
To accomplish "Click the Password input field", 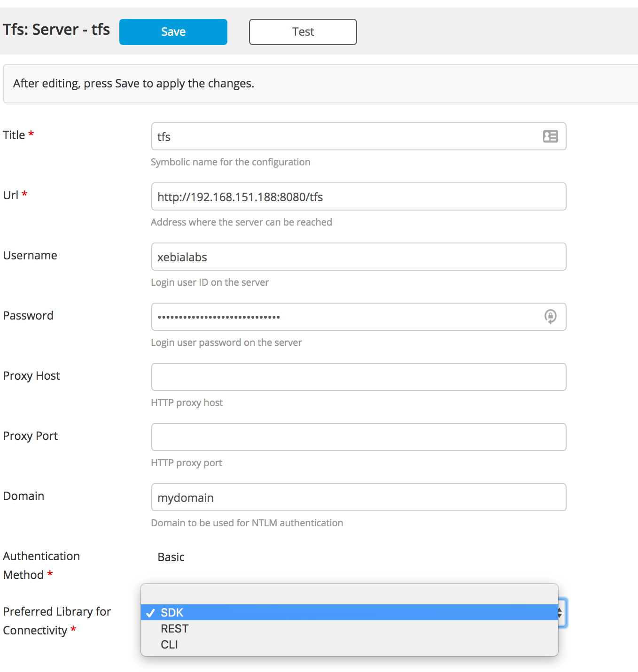I will (358, 317).
